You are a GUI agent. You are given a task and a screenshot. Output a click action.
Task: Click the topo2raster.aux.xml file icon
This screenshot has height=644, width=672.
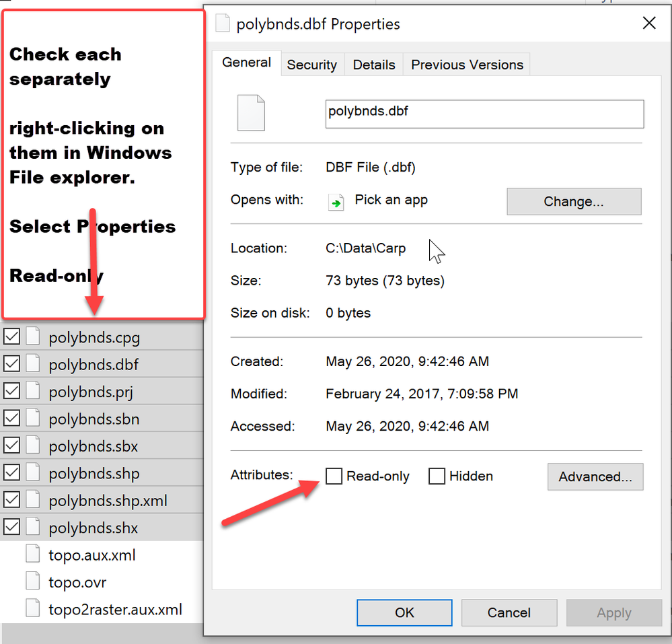point(33,610)
